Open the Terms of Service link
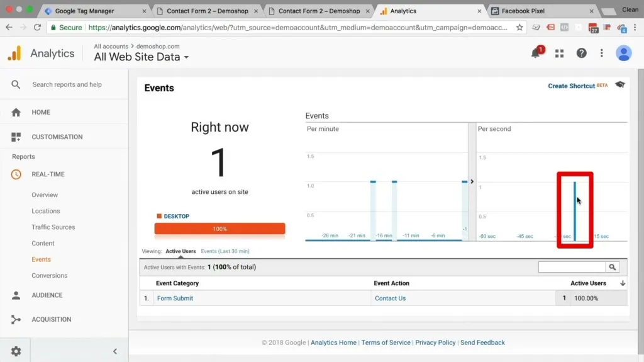Viewport: 644px width, 362px height. [386, 342]
